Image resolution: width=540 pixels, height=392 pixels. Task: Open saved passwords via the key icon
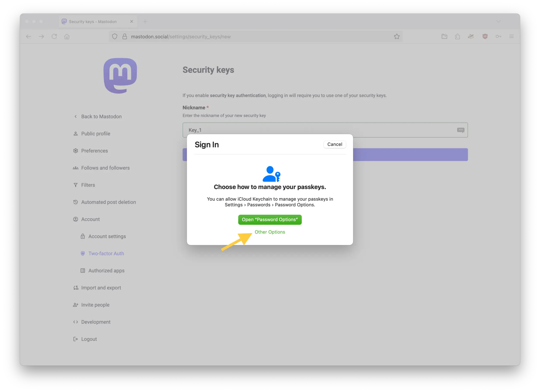(499, 37)
